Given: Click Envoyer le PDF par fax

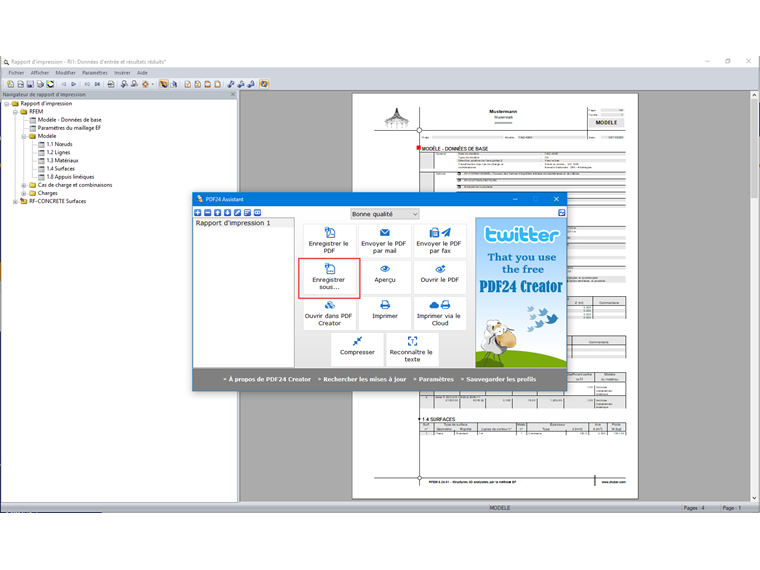Looking at the screenshot, I should click(440, 240).
